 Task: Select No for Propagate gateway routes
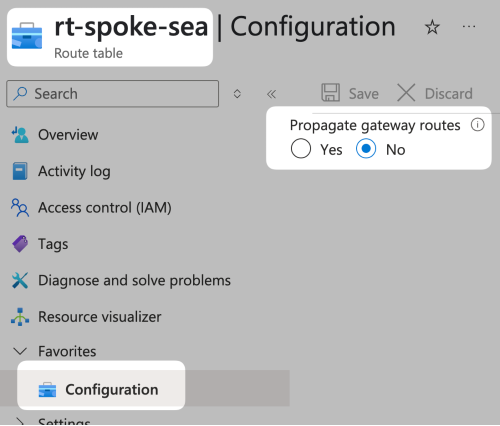[x=366, y=149]
